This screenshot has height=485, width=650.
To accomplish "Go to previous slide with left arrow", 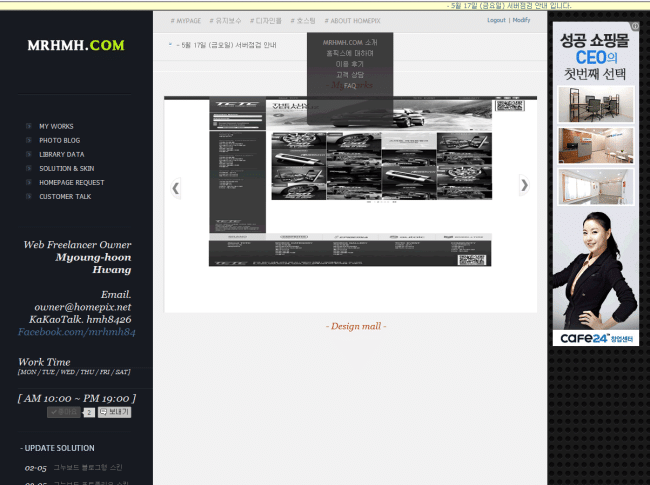I will point(176,187).
